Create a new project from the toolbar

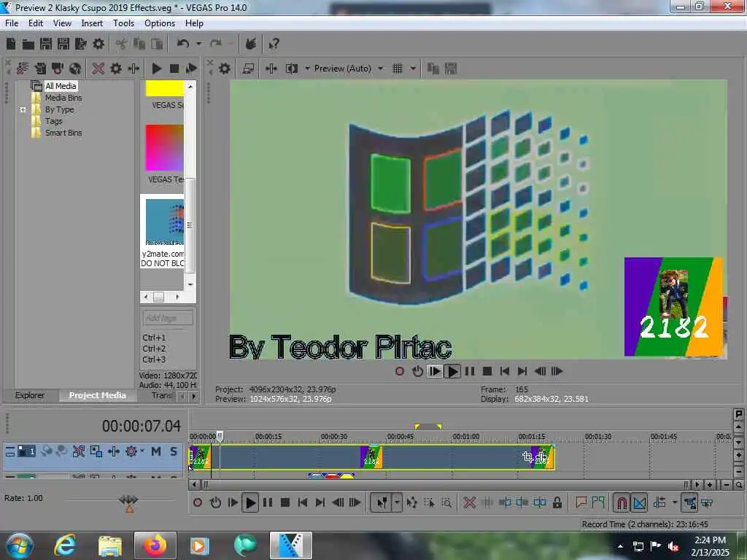tap(11, 44)
